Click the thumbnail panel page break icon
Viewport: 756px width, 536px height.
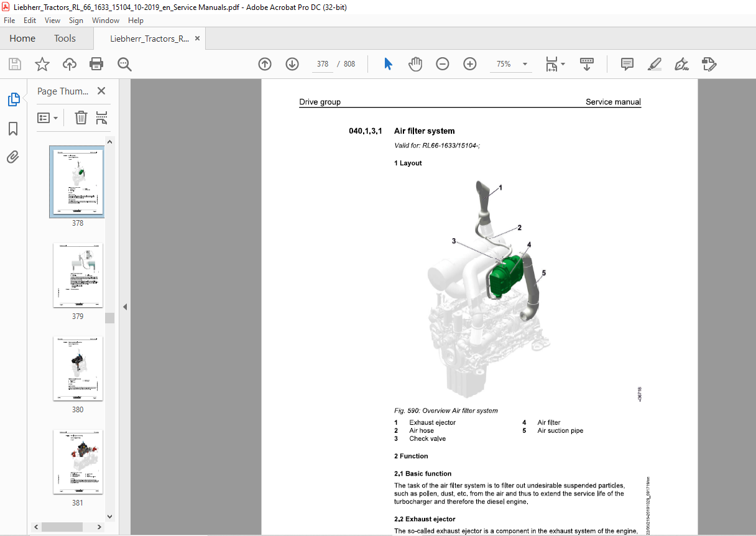tap(102, 118)
